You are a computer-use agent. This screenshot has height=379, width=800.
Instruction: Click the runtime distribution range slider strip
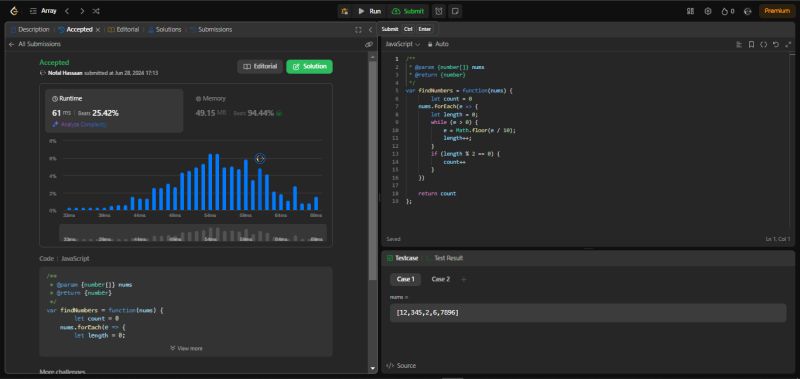193,233
